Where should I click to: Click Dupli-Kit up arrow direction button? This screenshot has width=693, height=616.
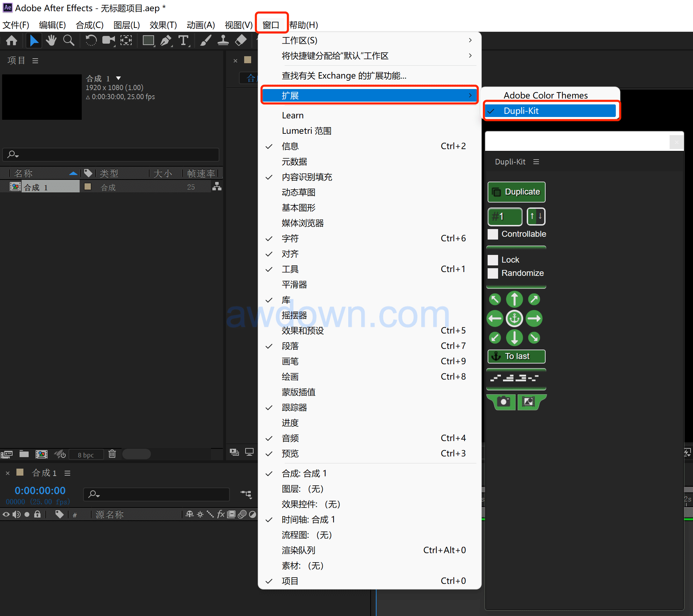click(514, 299)
